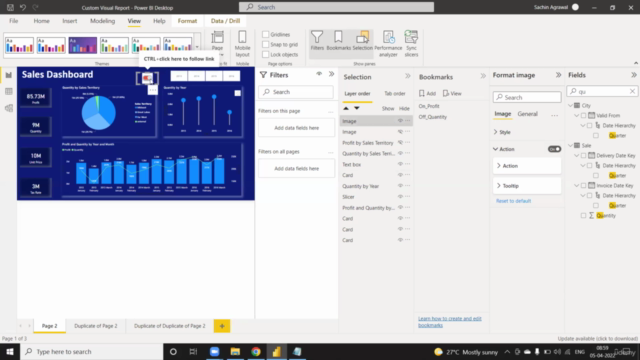This screenshot has height=360, width=640.
Task: Click the Filters pane search field
Action: (x=296, y=92)
